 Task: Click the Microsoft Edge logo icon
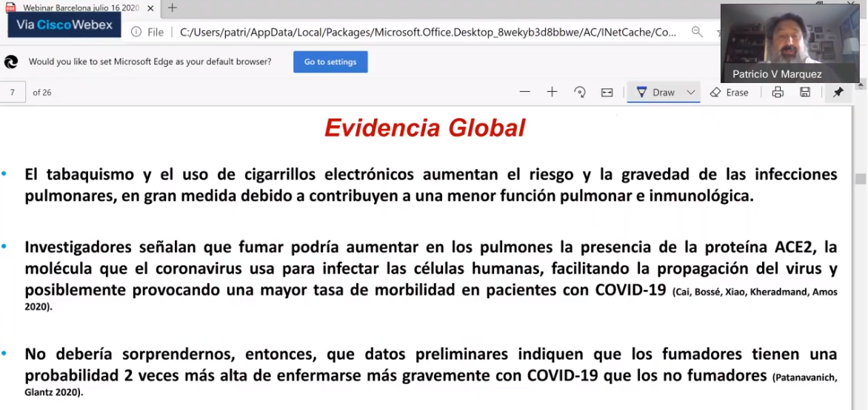click(x=10, y=62)
